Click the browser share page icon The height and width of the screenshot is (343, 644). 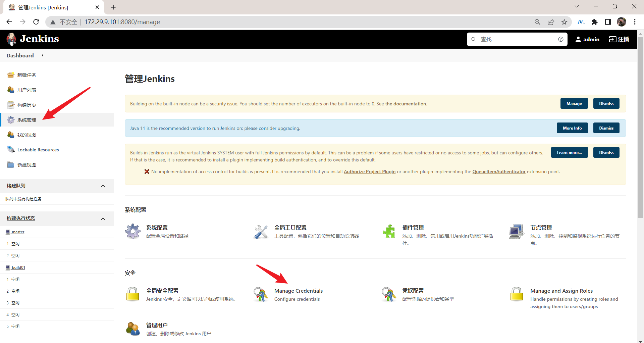551,22
